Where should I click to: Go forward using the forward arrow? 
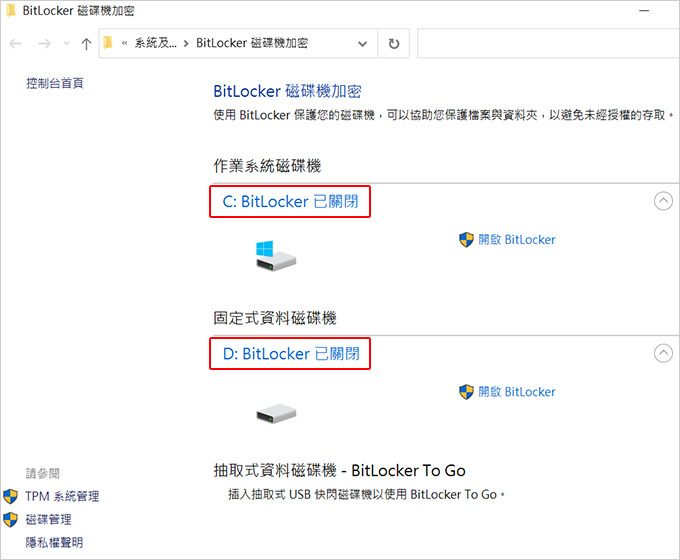pos(44,43)
